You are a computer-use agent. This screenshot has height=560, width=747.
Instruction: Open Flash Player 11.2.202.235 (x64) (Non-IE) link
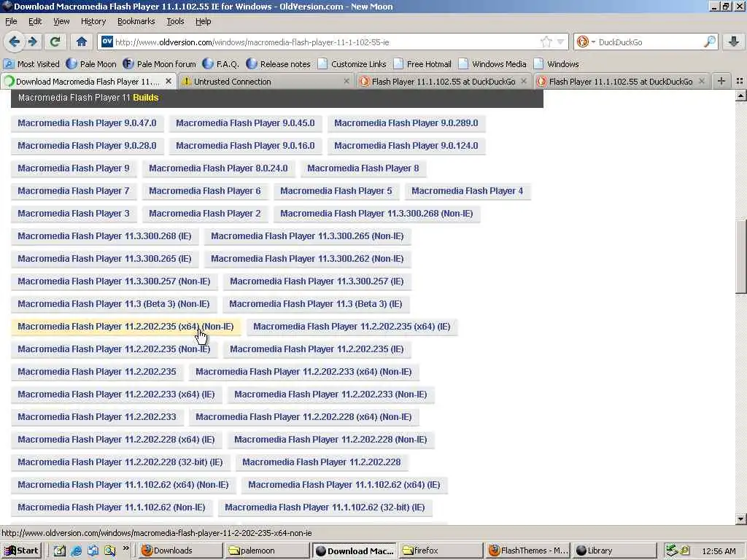click(125, 327)
